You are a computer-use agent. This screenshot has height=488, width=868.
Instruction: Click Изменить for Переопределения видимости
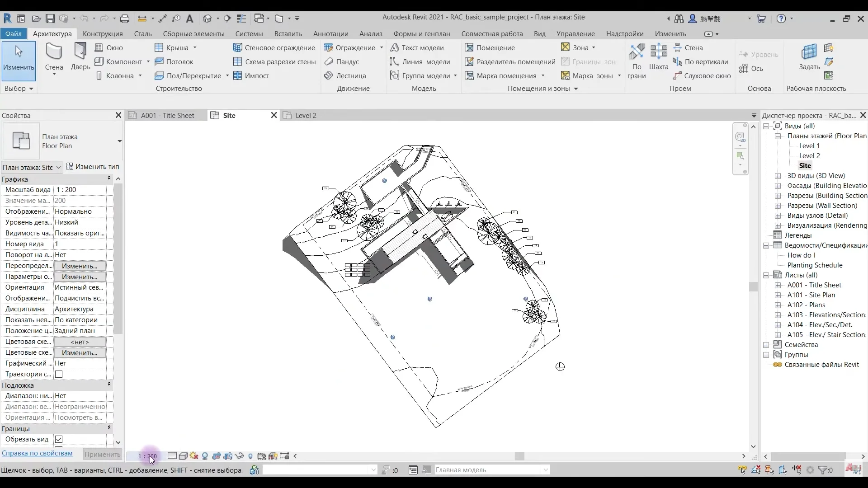click(x=80, y=266)
